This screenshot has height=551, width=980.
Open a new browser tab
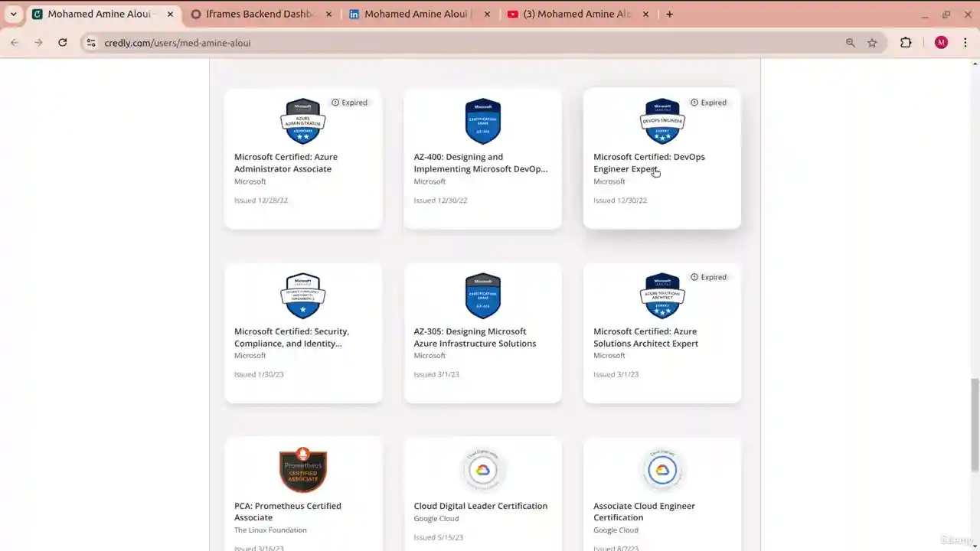[x=669, y=14]
